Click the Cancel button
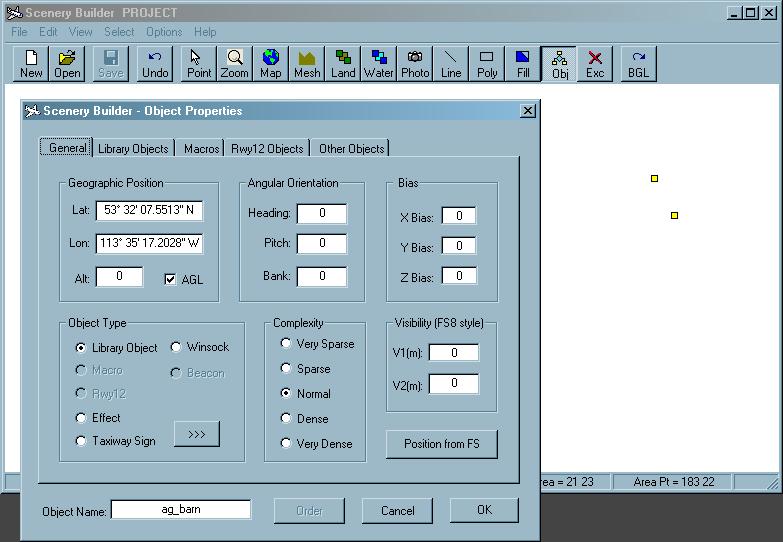783x542 pixels. (397, 510)
